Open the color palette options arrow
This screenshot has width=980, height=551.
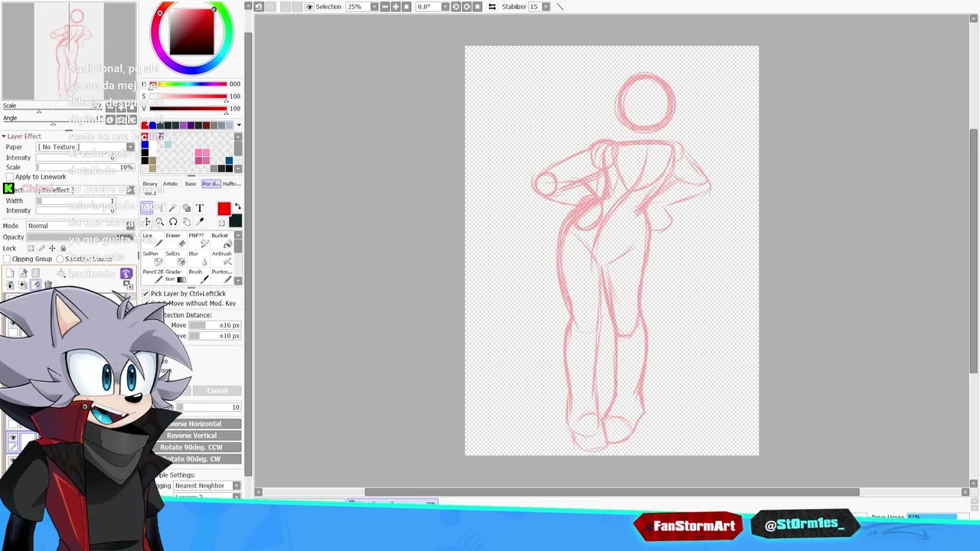coord(238,126)
